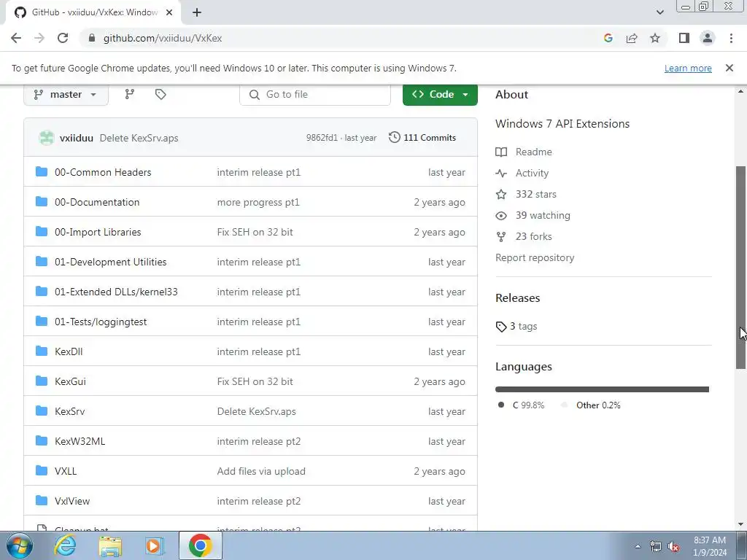Viewport: 747px width, 560px height.
Task: Launch Internet Explorer from taskbar
Action: (65, 545)
